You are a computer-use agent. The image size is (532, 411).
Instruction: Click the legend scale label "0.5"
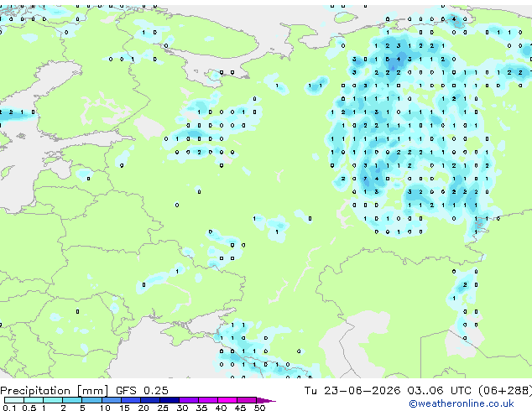tap(29, 408)
